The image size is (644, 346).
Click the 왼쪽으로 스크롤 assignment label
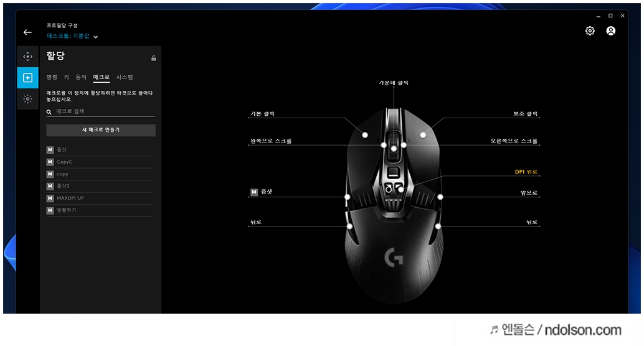click(x=271, y=141)
